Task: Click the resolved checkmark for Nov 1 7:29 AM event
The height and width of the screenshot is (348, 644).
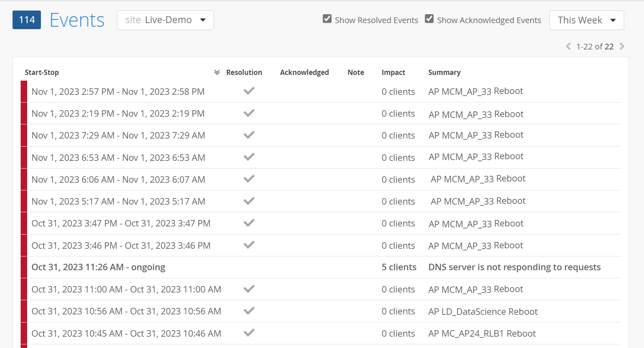Action: click(x=249, y=135)
